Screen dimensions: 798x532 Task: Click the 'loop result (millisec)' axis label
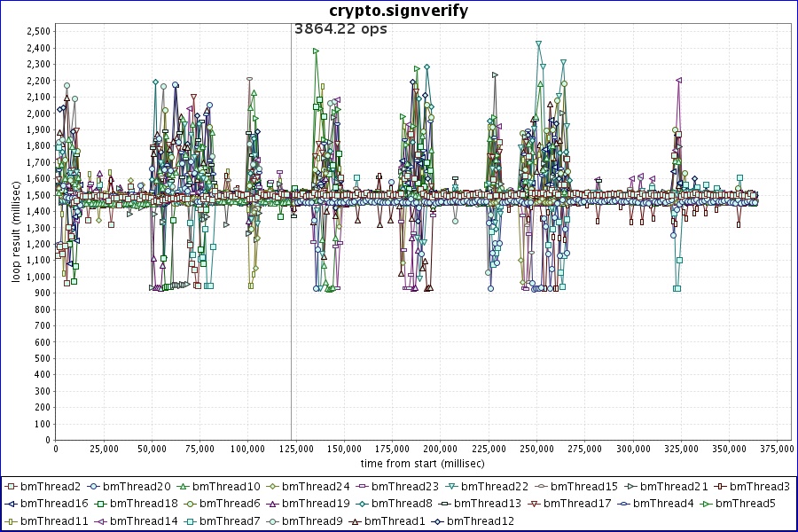pyautogui.click(x=15, y=229)
